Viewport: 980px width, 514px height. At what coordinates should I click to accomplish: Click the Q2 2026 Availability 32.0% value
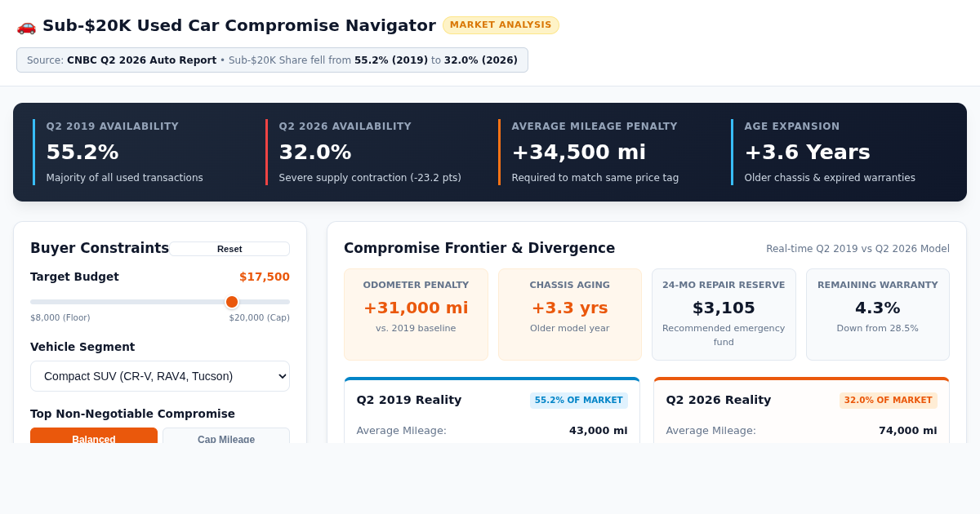315,152
